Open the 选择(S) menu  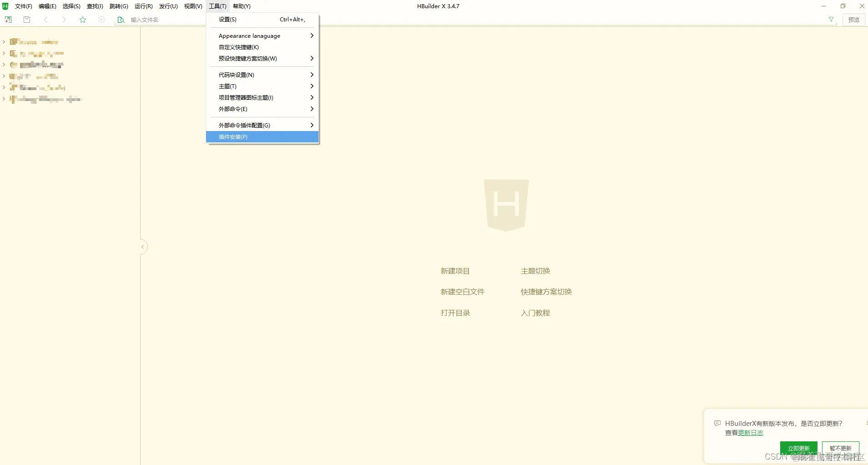tap(71, 6)
